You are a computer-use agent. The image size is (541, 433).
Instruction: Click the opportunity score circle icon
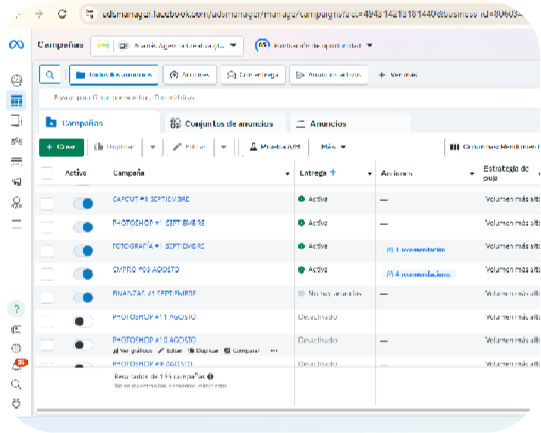point(262,45)
